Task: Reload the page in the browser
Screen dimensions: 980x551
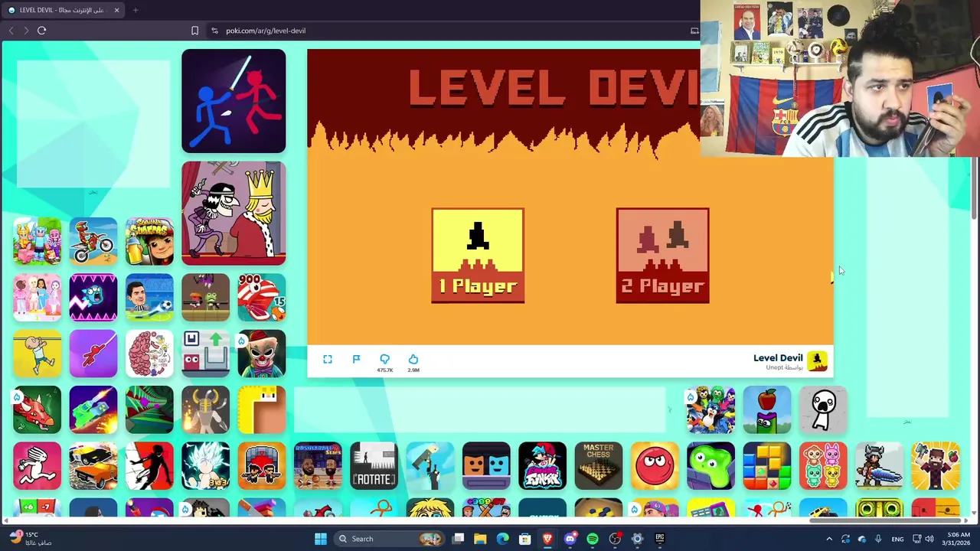Action: pos(42,31)
